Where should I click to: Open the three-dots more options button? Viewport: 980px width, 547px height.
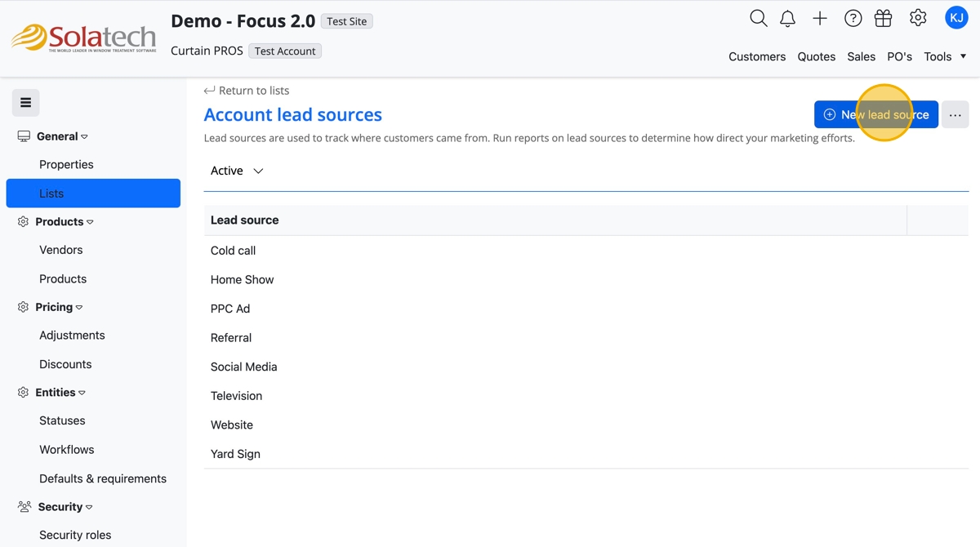(955, 115)
